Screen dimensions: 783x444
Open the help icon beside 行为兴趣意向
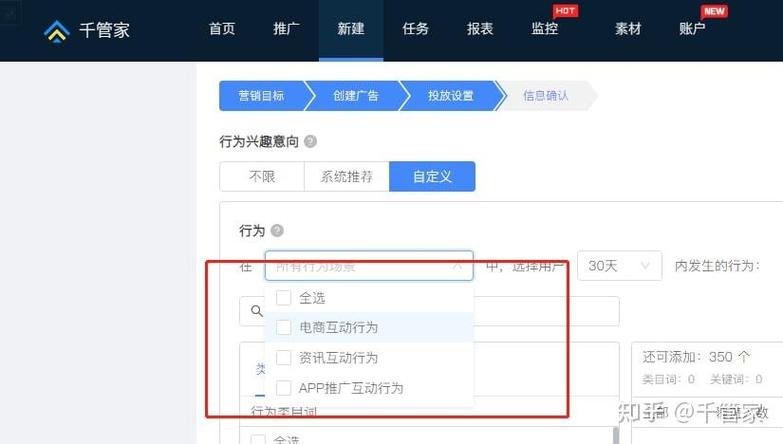tap(310, 141)
